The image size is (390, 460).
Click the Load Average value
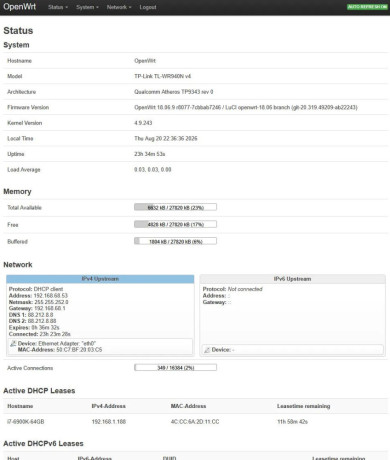point(153,169)
